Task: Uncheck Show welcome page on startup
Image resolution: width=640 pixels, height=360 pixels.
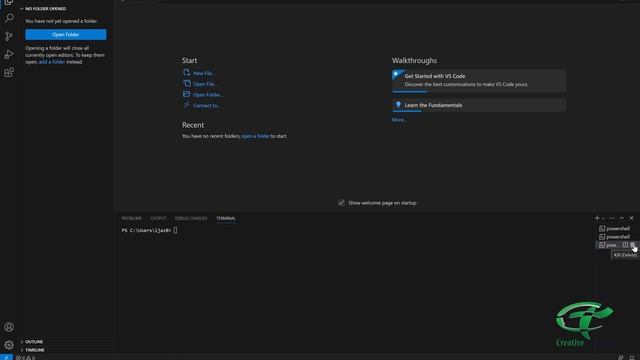Action: [x=341, y=203]
